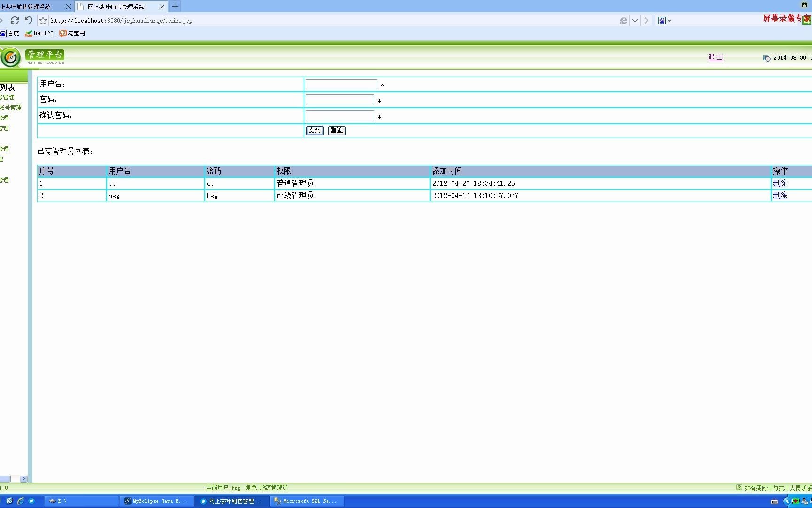Expand the address bar history dropdown
This screenshot has height=508, width=812.
click(x=635, y=20)
